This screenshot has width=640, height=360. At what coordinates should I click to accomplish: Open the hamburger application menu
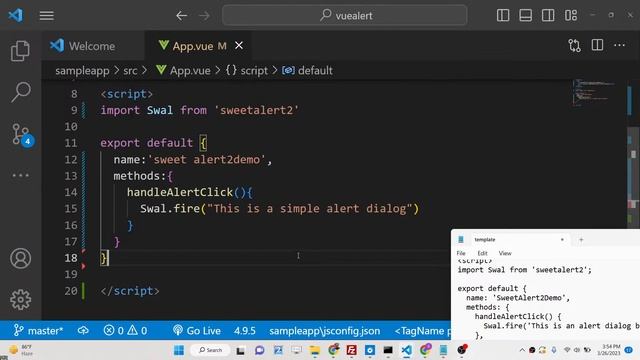click(x=47, y=16)
